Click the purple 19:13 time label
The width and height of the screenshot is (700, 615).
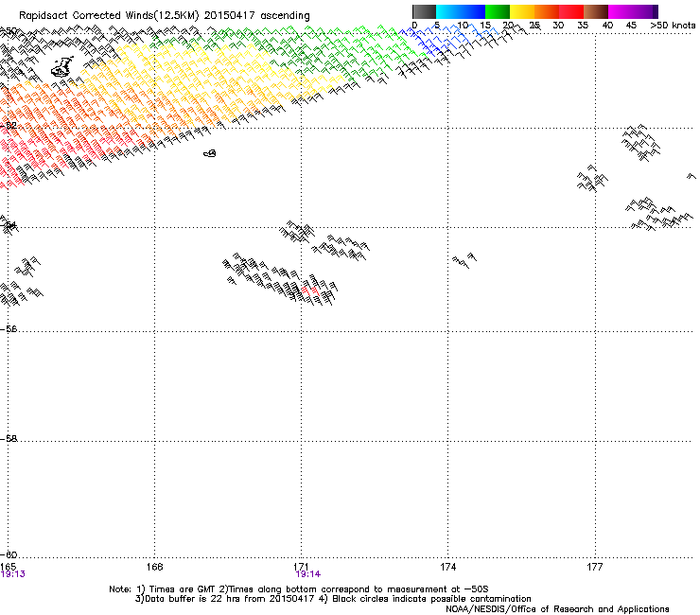click(x=13, y=574)
